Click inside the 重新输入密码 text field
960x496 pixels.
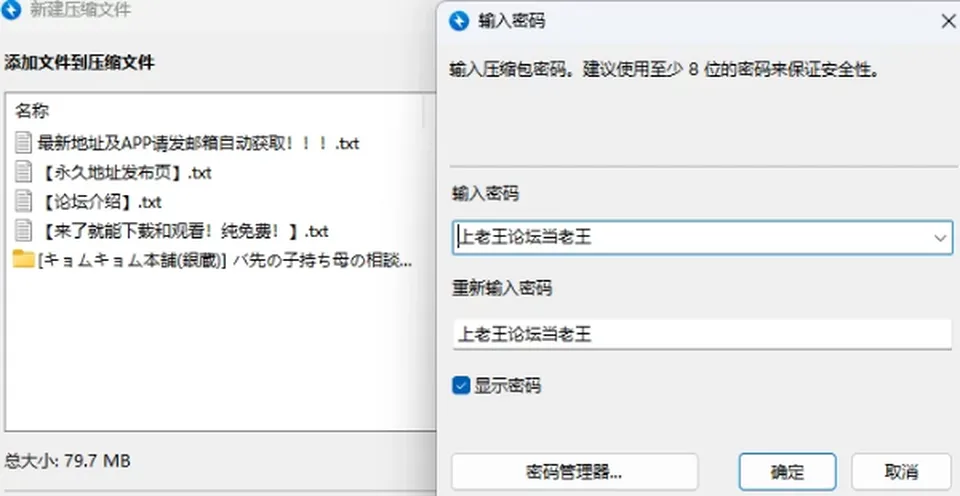tap(702, 334)
